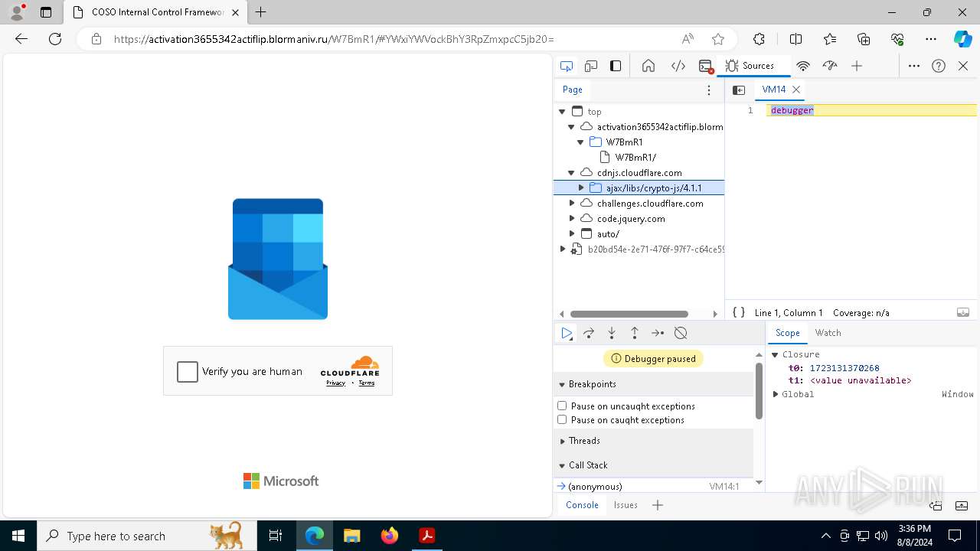The image size is (980, 551).
Task: Open the W7BmR1/ file in tree
Action: [x=635, y=158]
